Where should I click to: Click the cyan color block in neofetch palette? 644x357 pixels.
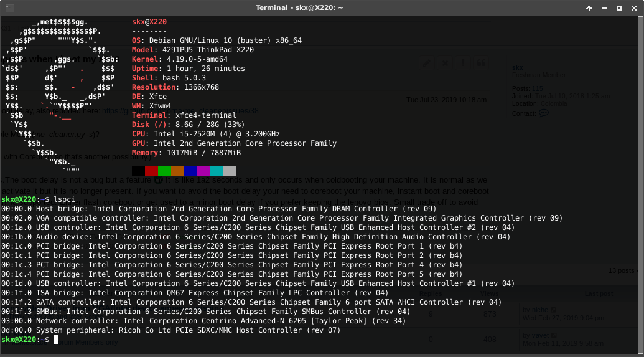tap(217, 171)
